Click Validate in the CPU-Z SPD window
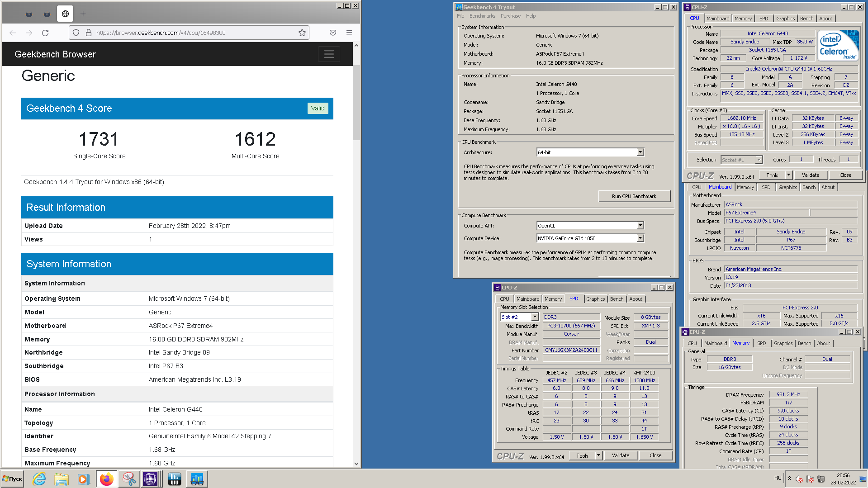 (621, 455)
